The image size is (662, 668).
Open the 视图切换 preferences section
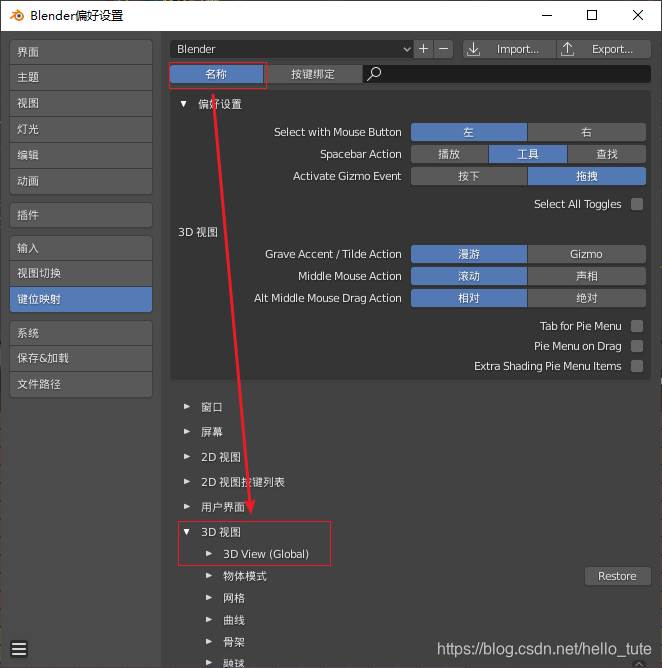[x=81, y=274]
